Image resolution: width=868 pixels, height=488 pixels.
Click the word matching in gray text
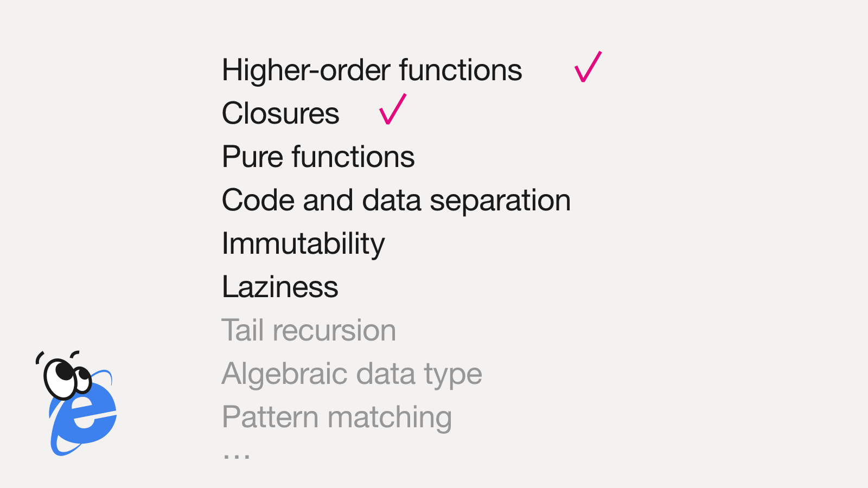tap(390, 418)
